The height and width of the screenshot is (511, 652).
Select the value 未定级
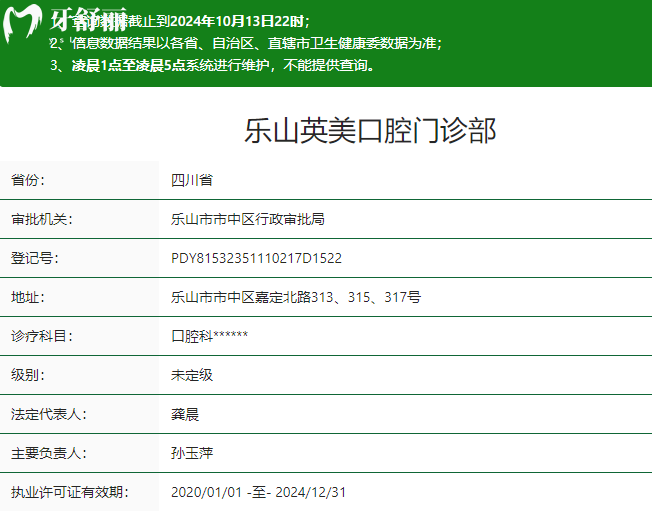click(192, 375)
